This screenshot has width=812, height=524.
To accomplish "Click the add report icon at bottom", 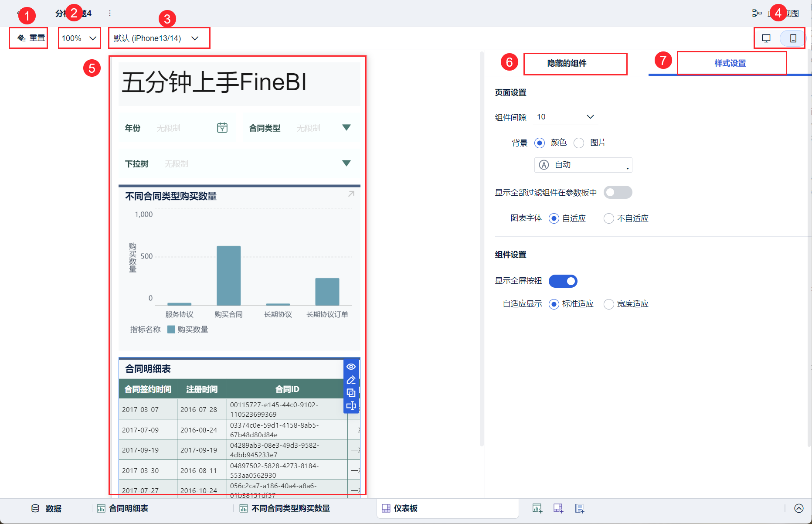I will (579, 508).
